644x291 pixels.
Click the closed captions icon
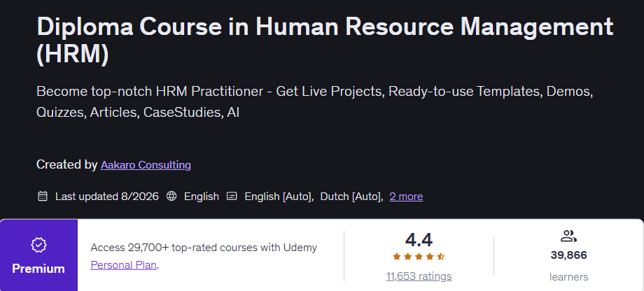pyautogui.click(x=232, y=196)
